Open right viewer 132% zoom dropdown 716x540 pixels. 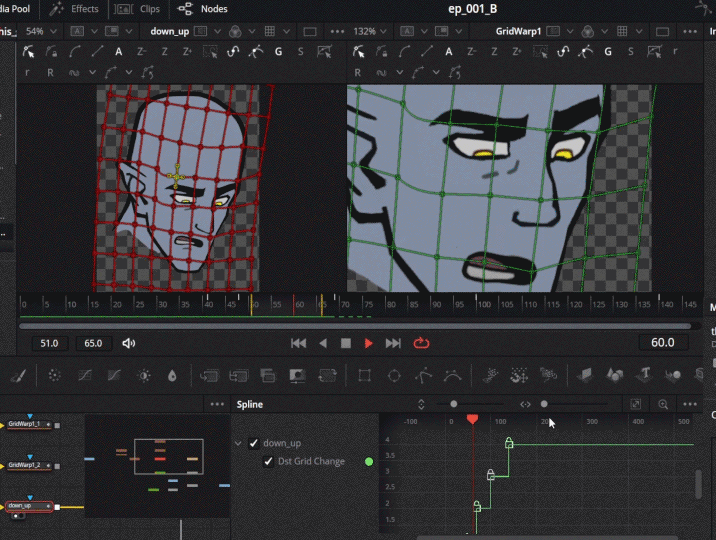coord(369,31)
